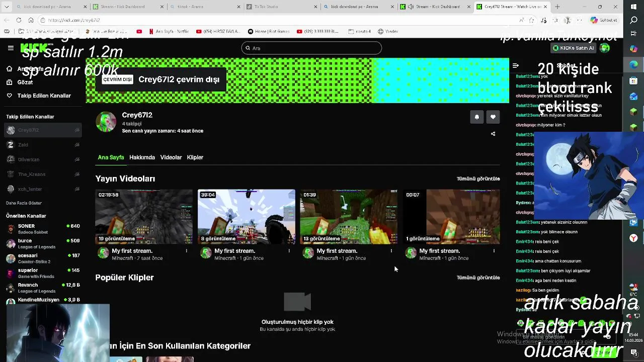Open options menu for the 39:04 video
The image size is (644, 362).
pyautogui.click(x=289, y=251)
